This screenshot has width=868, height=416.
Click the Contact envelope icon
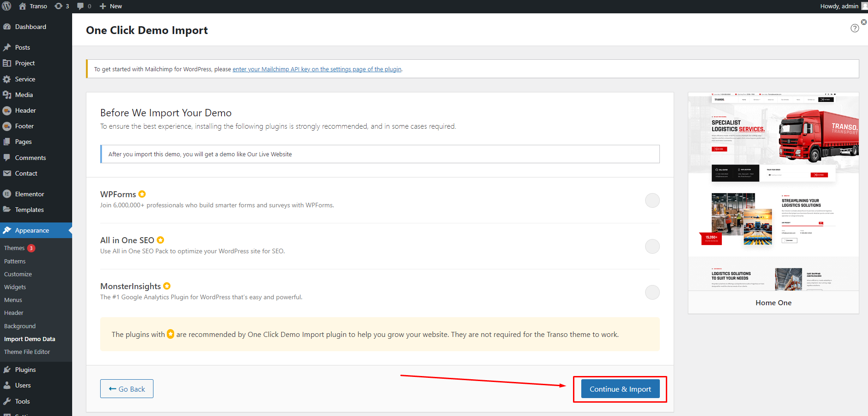tap(7, 173)
